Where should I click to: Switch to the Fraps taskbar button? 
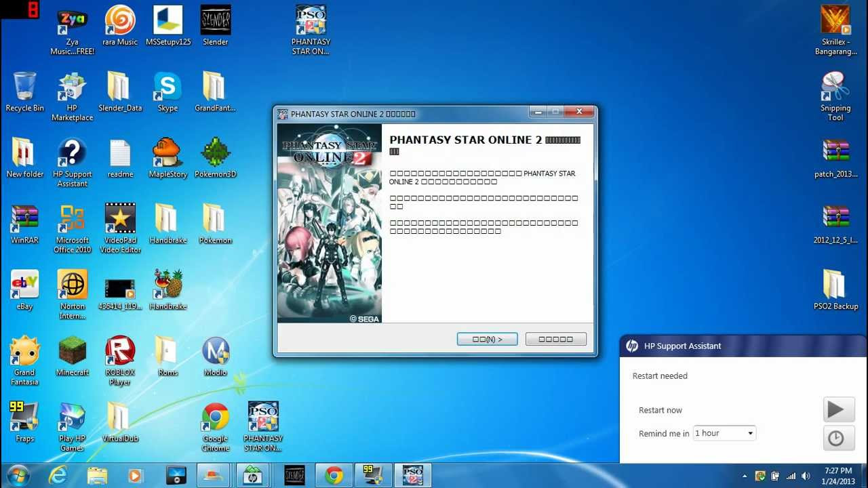click(374, 476)
